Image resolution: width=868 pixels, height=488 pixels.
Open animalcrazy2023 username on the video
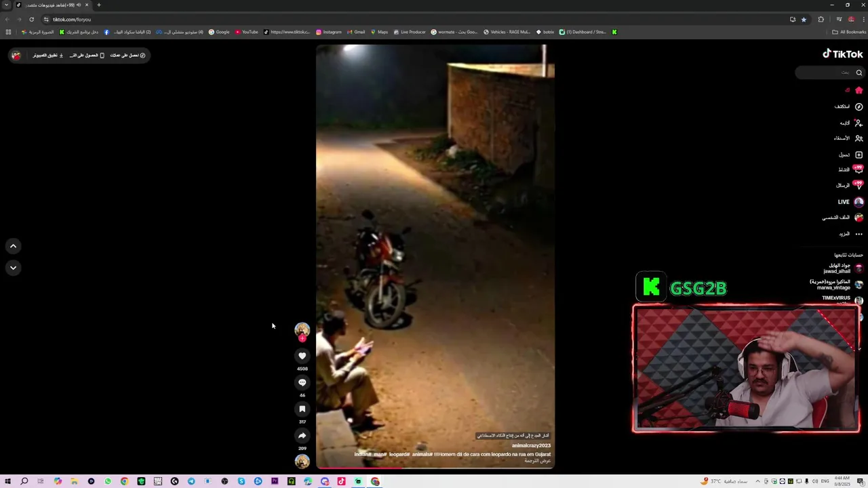tap(531, 445)
